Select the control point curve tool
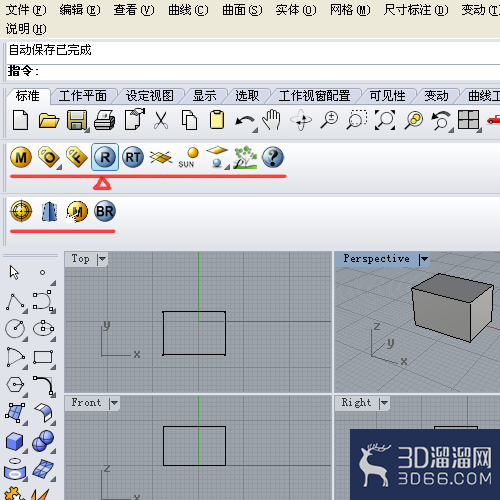Screen dimensions: 500x500 tap(43, 301)
